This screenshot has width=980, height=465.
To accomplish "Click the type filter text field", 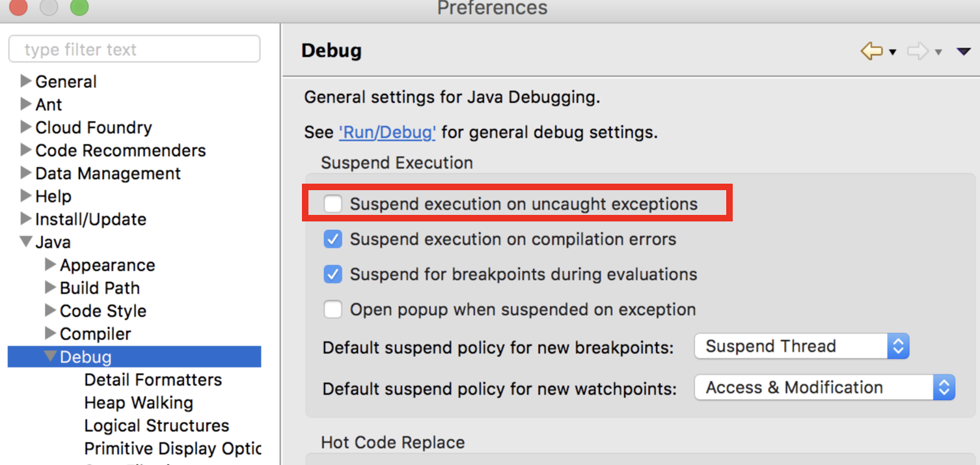I will 133,49.
